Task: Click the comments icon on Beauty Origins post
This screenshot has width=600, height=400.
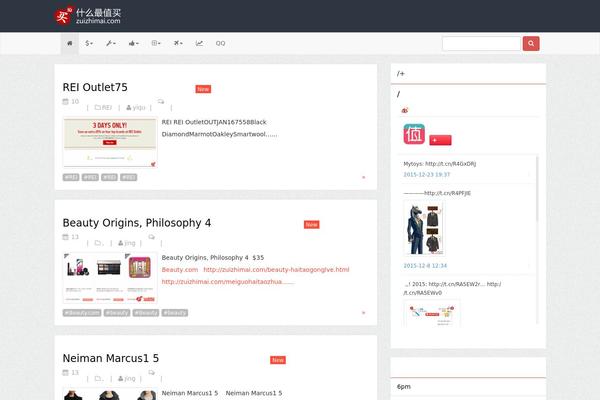Action: pyautogui.click(x=152, y=237)
